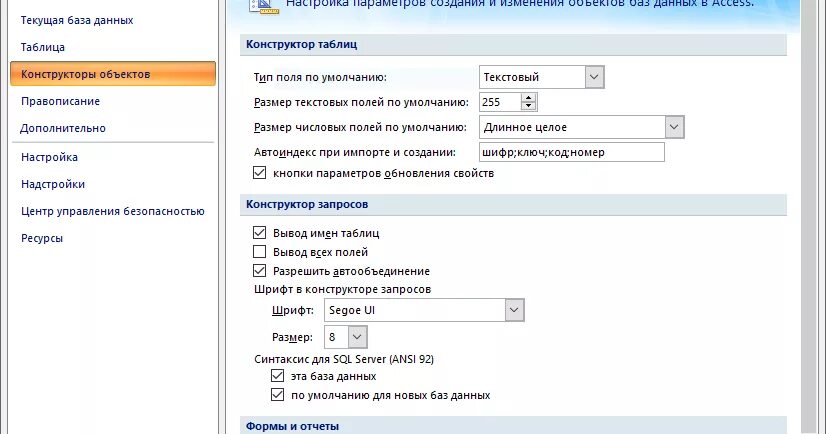Viewport: 826px width, 434px height.
Task: Click the autoindex field 'шифр;ключ;код;номер'
Action: [x=572, y=152]
